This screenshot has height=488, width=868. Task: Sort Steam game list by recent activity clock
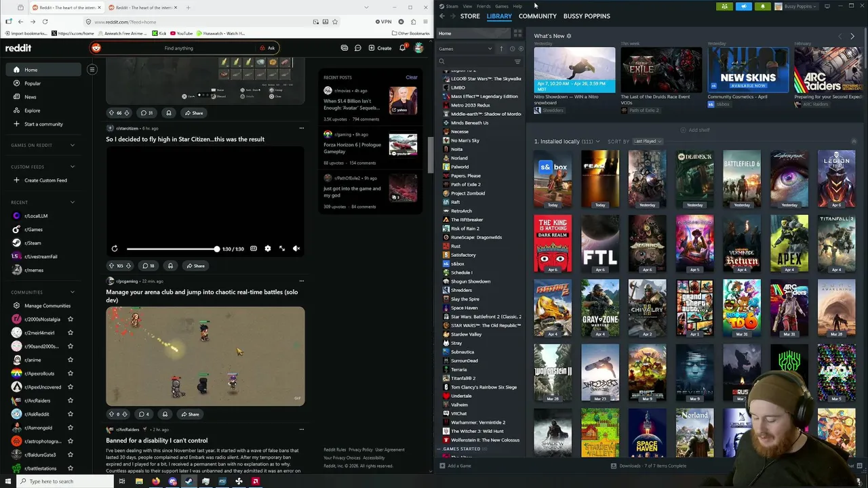coord(512,49)
